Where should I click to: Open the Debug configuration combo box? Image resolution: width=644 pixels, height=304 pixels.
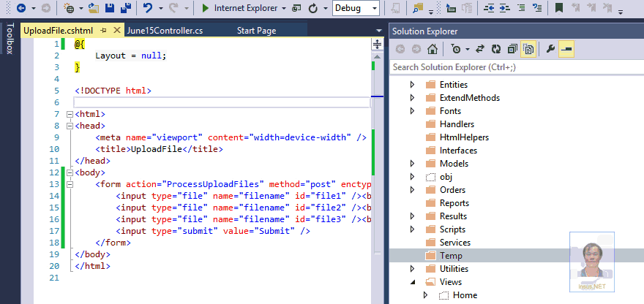pos(356,8)
